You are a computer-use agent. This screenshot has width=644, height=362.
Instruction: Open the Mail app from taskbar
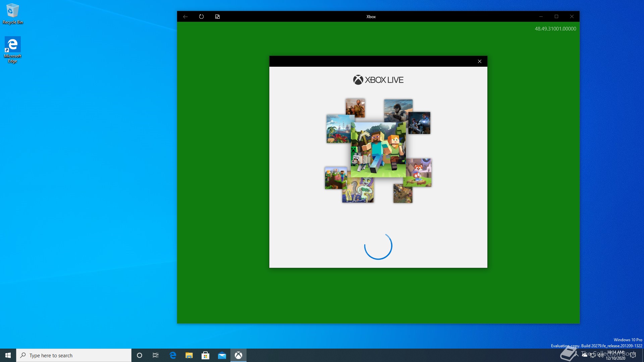(x=222, y=355)
